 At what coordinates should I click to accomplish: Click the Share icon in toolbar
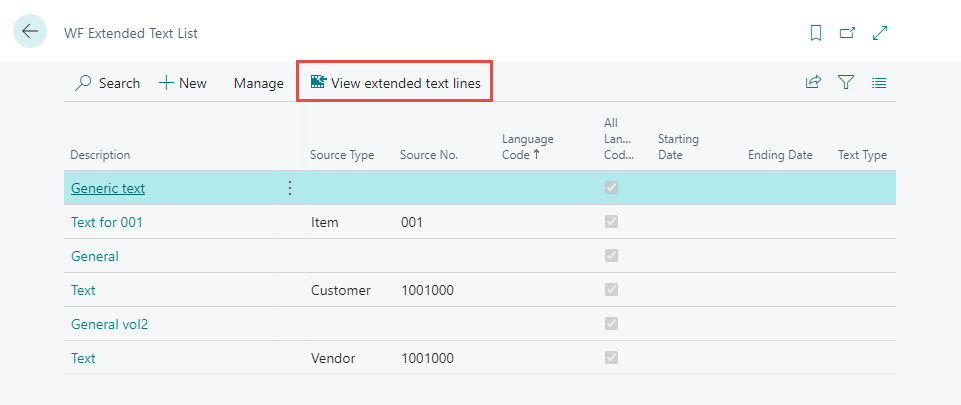813,83
